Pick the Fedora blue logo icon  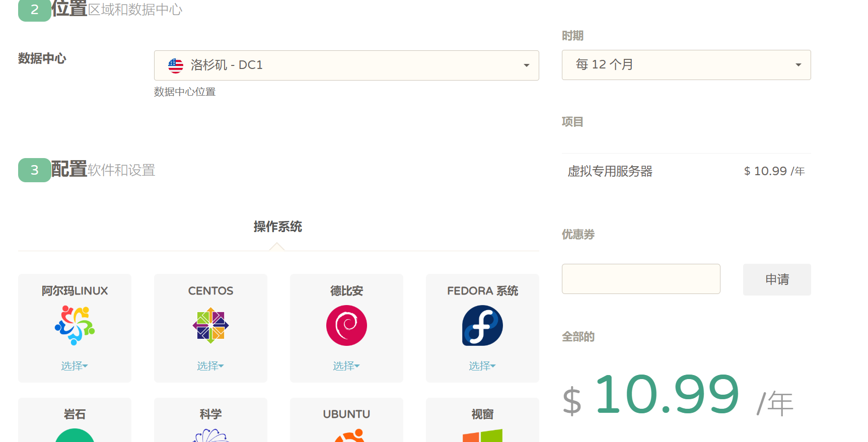click(x=482, y=326)
